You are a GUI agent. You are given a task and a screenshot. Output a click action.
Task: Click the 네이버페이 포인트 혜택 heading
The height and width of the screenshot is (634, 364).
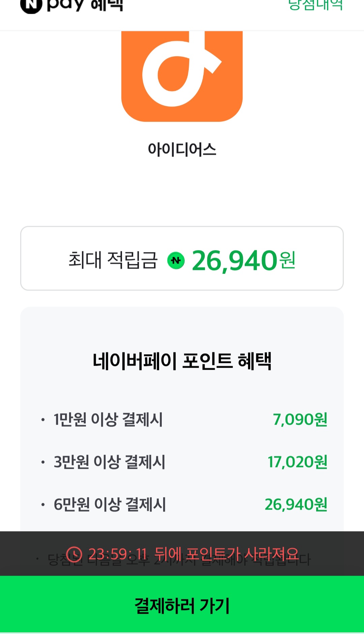[182, 361]
